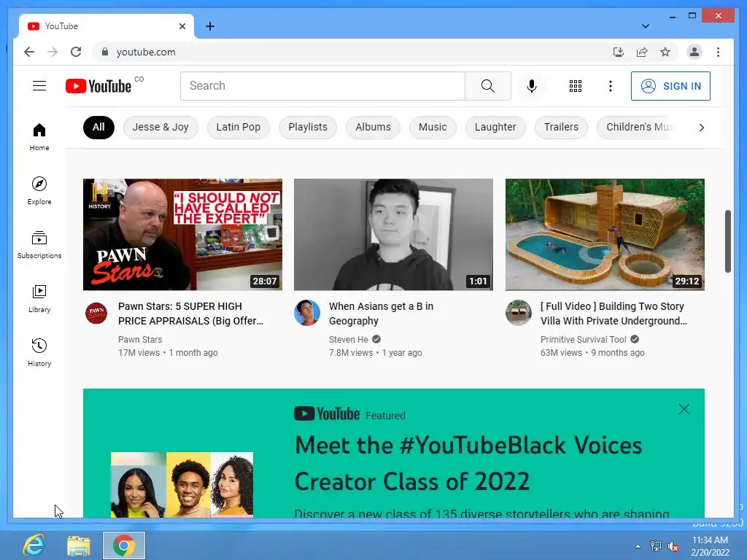Open Subscriptions in the sidebar
Screen dimensions: 747x560
click(x=39, y=245)
